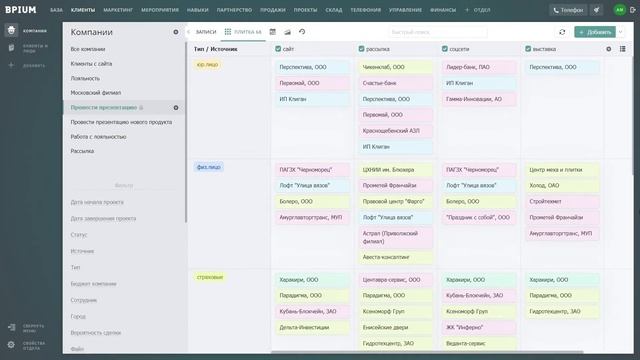Open the Рассылка view
The width and height of the screenshot is (640, 360).
pos(82,151)
